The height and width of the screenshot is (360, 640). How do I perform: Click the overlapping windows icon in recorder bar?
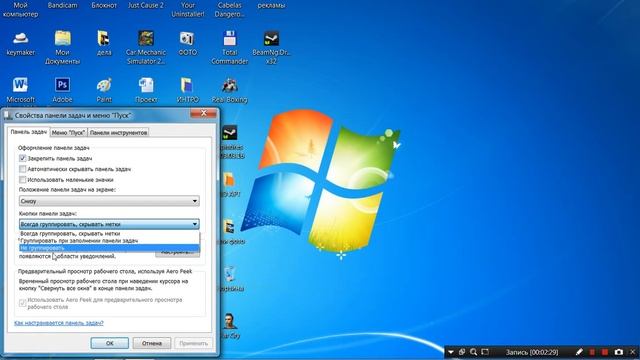pos(462,352)
